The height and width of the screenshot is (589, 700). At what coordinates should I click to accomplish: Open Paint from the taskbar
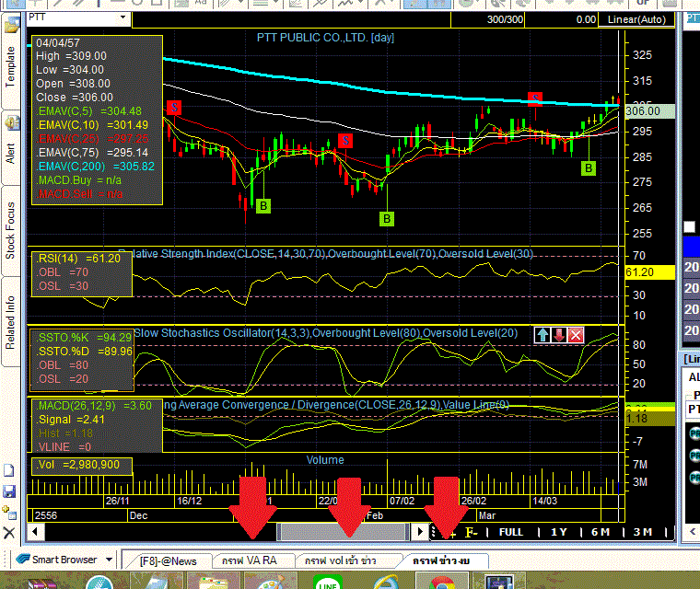point(271,582)
